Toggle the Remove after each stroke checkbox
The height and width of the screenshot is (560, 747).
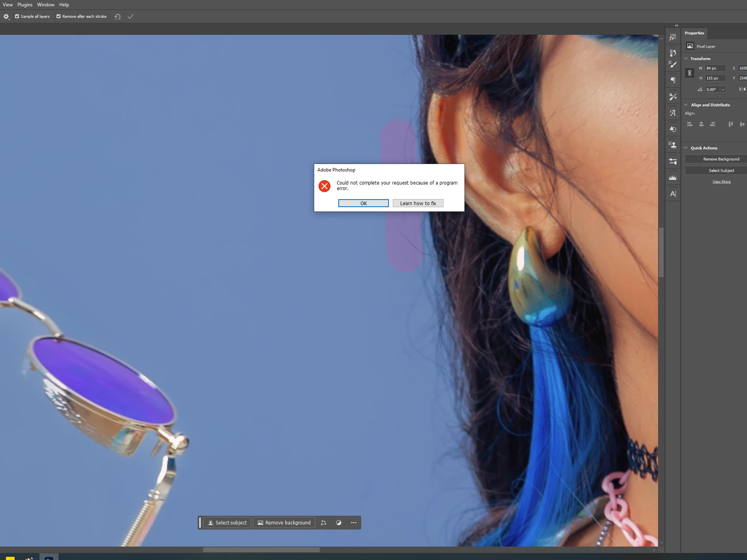click(58, 17)
